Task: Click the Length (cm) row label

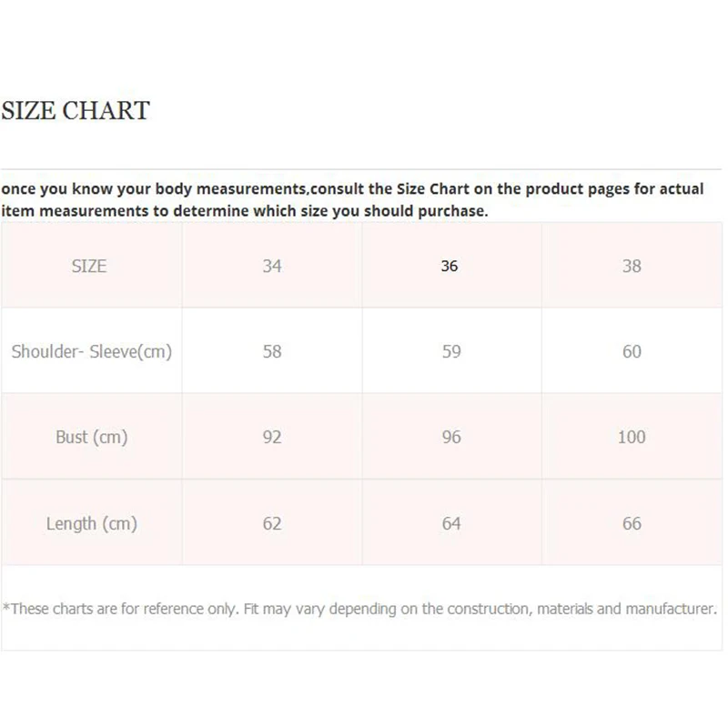Action: pyautogui.click(x=91, y=523)
